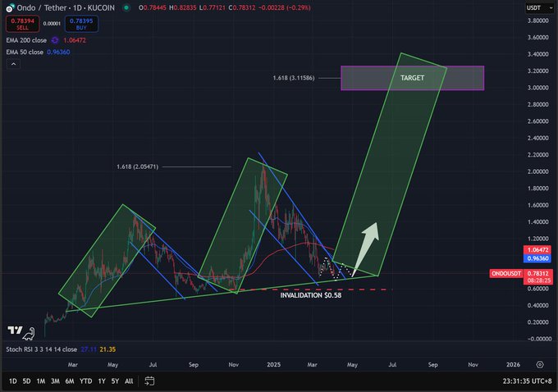Open the USDT currency dropdown
Screen dimensions: 558x392
[539, 8]
